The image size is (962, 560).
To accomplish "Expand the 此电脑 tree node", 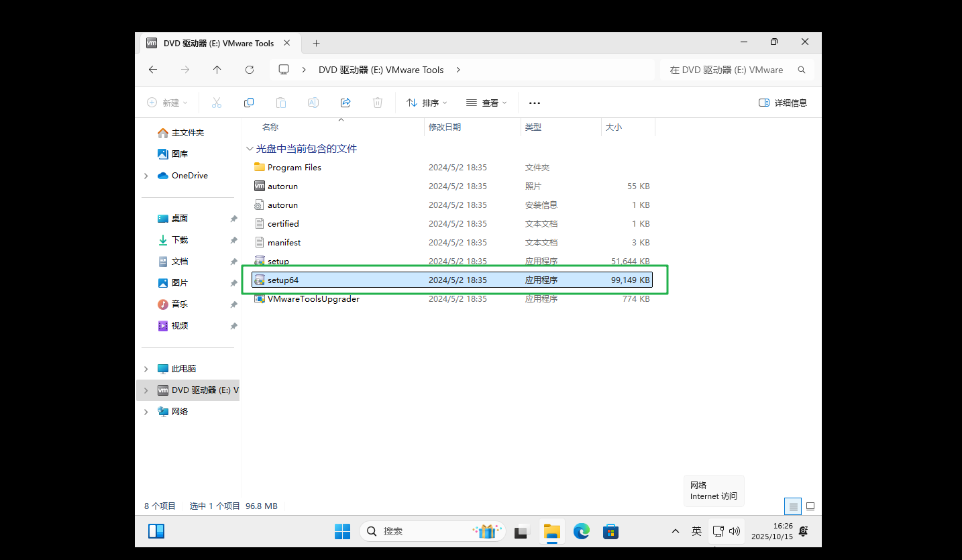I will [x=146, y=369].
